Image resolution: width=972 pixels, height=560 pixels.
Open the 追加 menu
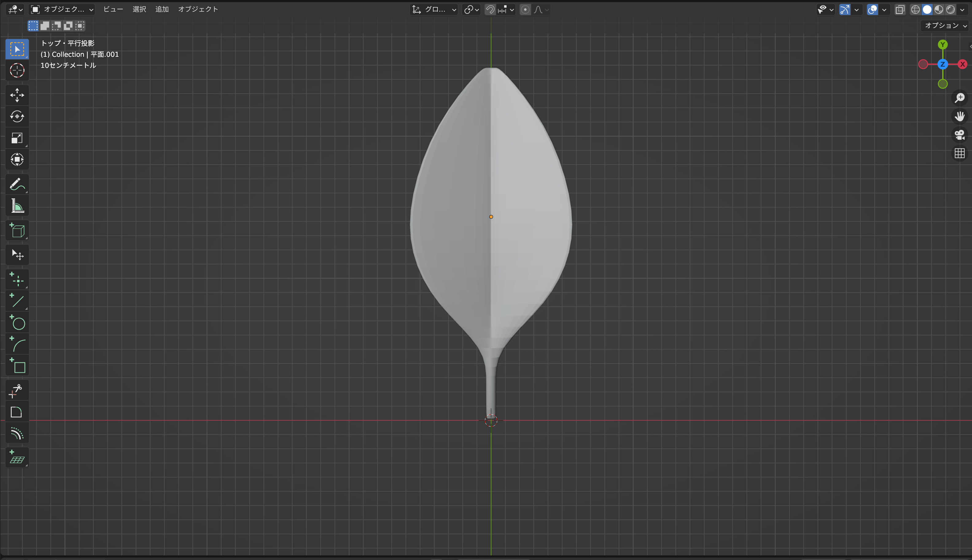pyautogui.click(x=162, y=9)
